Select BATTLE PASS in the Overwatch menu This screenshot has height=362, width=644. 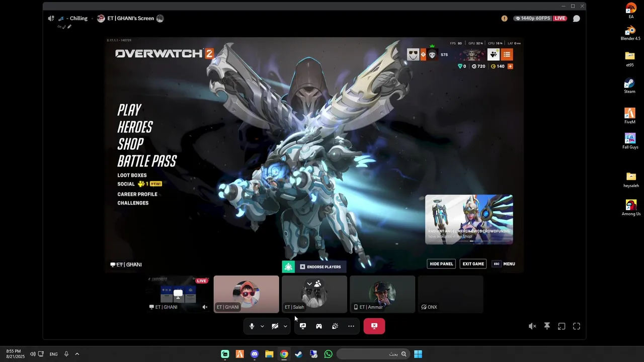point(147,161)
